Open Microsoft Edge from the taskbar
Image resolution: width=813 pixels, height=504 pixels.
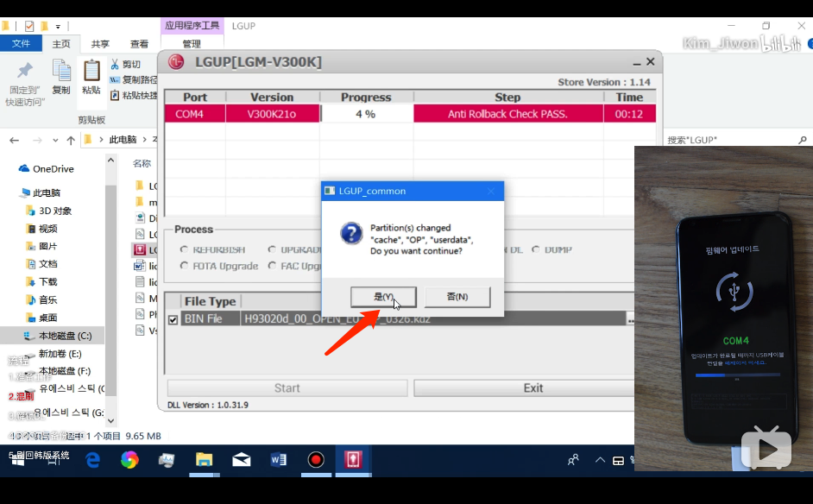tap(93, 460)
